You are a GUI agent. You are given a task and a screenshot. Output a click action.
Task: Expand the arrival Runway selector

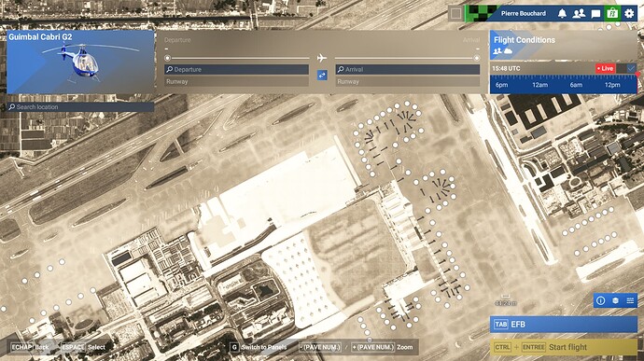coord(408,82)
